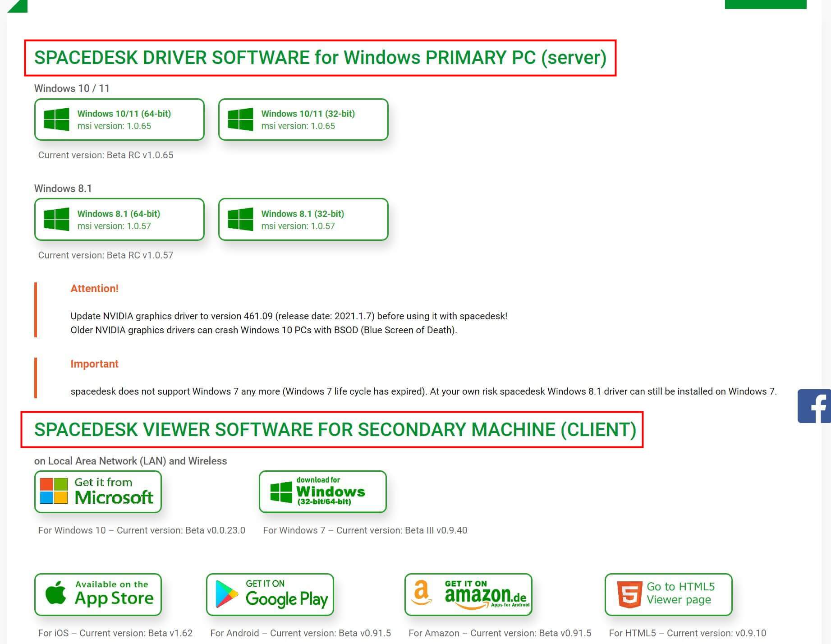The height and width of the screenshot is (644, 831).
Task: Download Windows 8.1 (64-bit) driver
Action: pos(119,220)
